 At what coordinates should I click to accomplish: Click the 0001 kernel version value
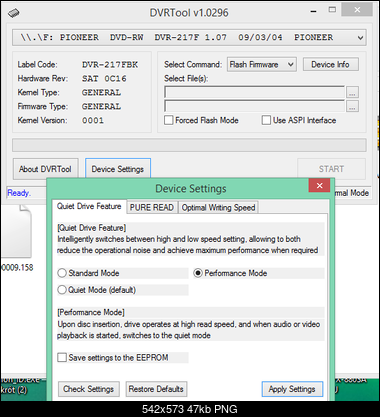point(93,120)
